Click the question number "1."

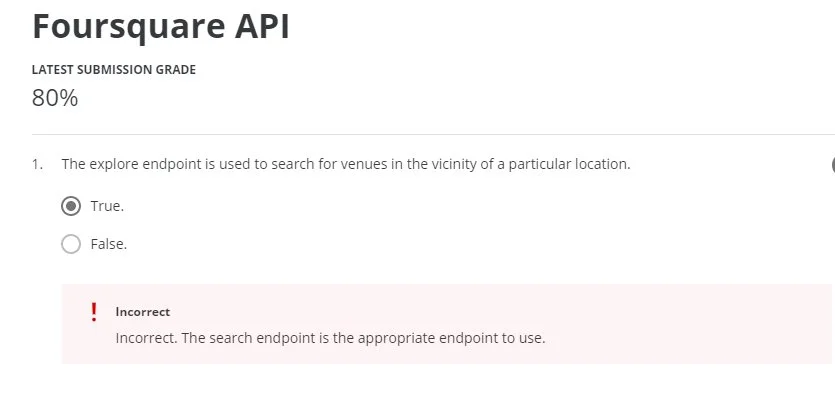(37, 164)
